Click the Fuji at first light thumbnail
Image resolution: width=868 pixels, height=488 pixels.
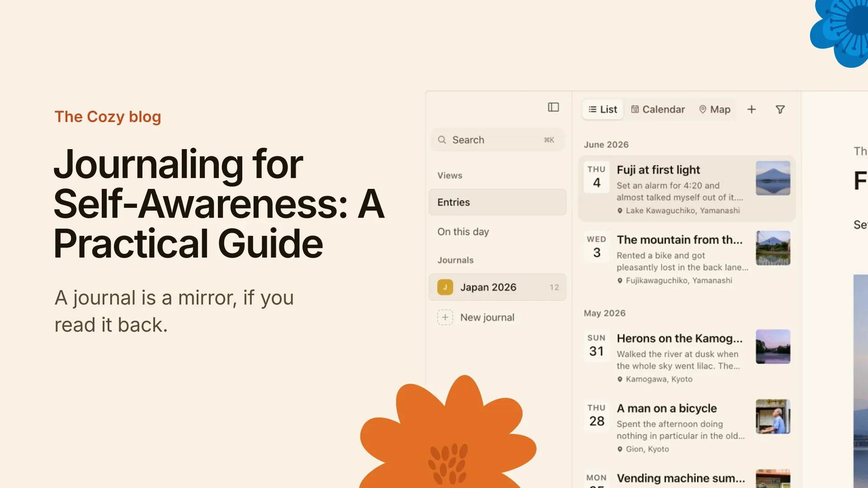pos(773,178)
